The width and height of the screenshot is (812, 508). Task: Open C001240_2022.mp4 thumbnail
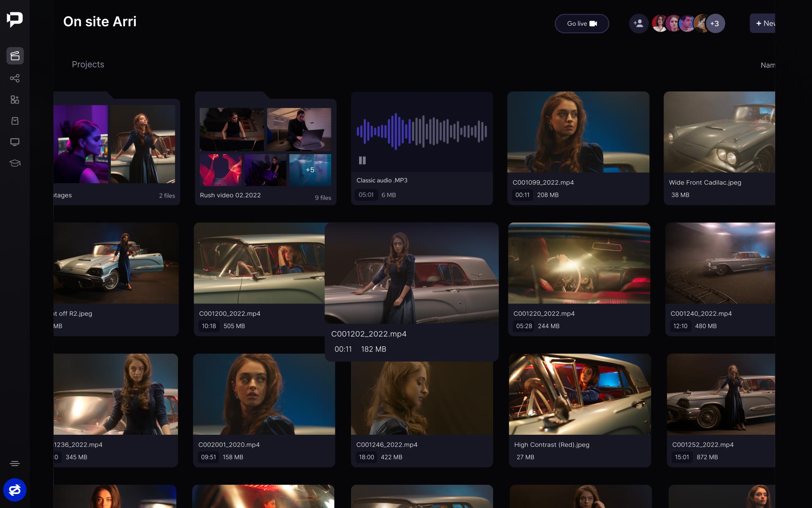720,263
